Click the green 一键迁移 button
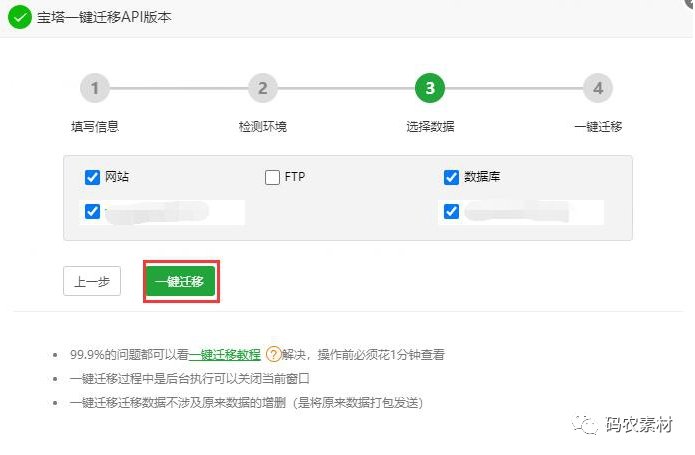Image resolution: width=695 pixels, height=455 pixels. click(180, 281)
